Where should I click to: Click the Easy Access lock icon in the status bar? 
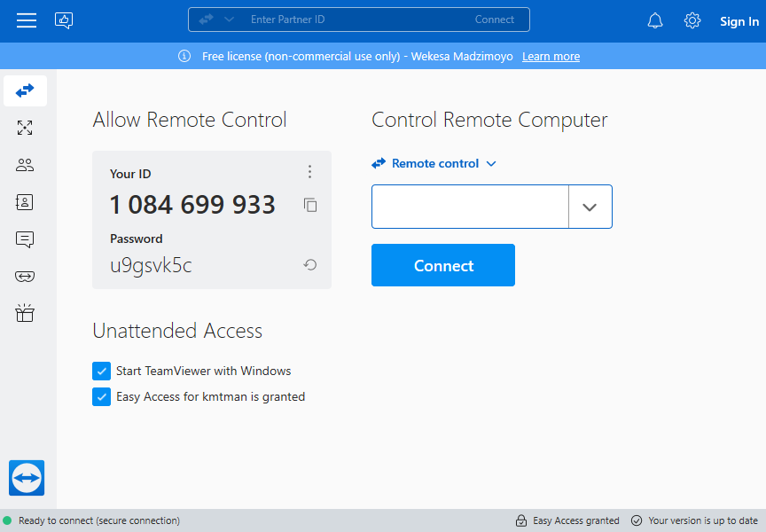521,520
